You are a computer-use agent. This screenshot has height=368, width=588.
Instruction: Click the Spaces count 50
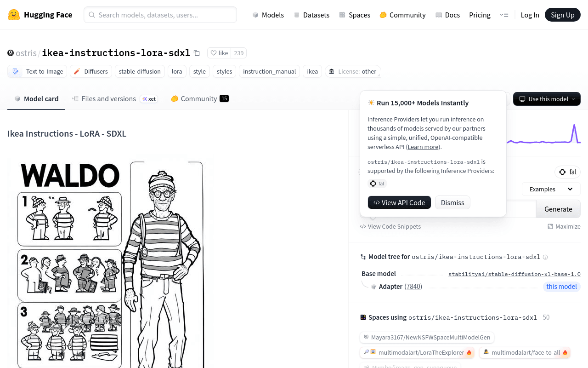(546, 317)
